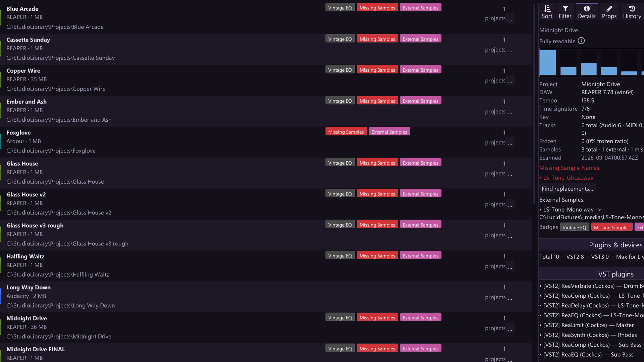Image resolution: width=644 pixels, height=362 pixels.
Task: Click the missing LS-Tone-Ghost.wav sample name
Action: (568, 178)
